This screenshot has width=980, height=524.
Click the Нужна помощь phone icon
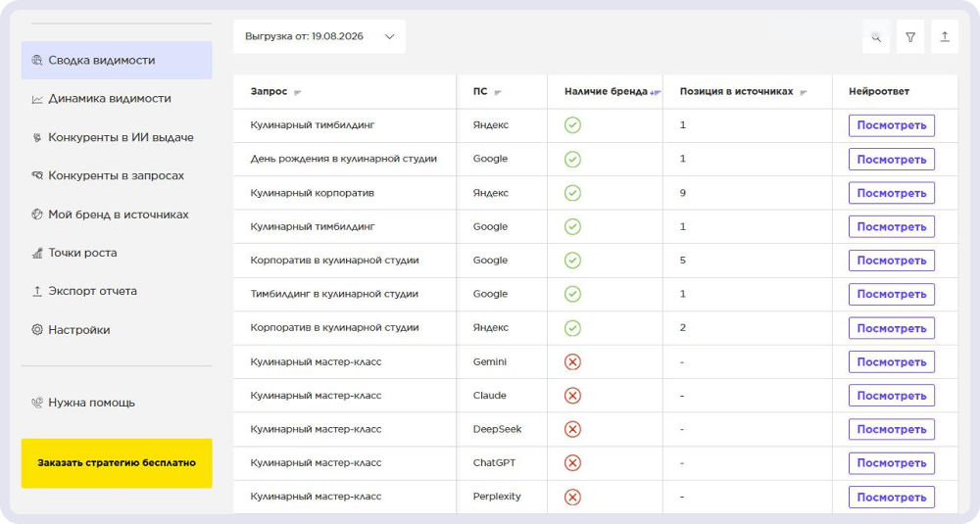37,403
